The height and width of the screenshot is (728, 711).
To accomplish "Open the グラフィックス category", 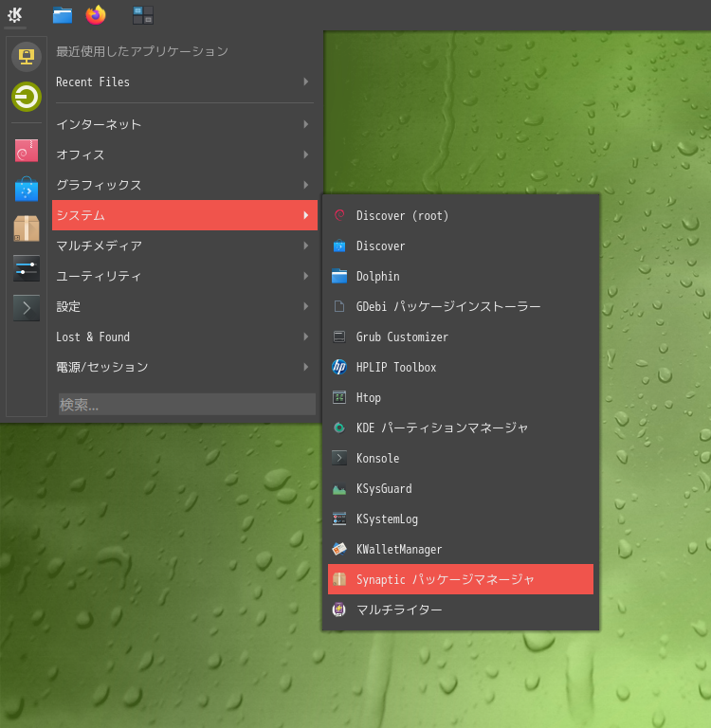I will click(x=184, y=185).
